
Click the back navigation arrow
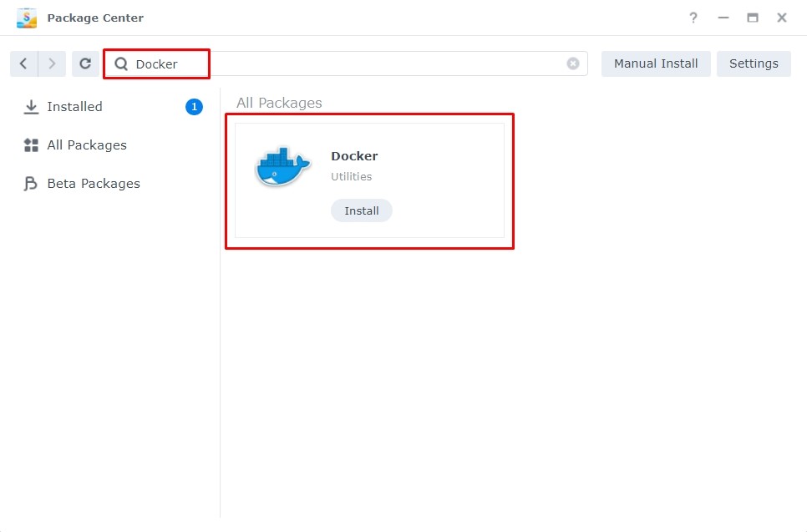(x=23, y=63)
